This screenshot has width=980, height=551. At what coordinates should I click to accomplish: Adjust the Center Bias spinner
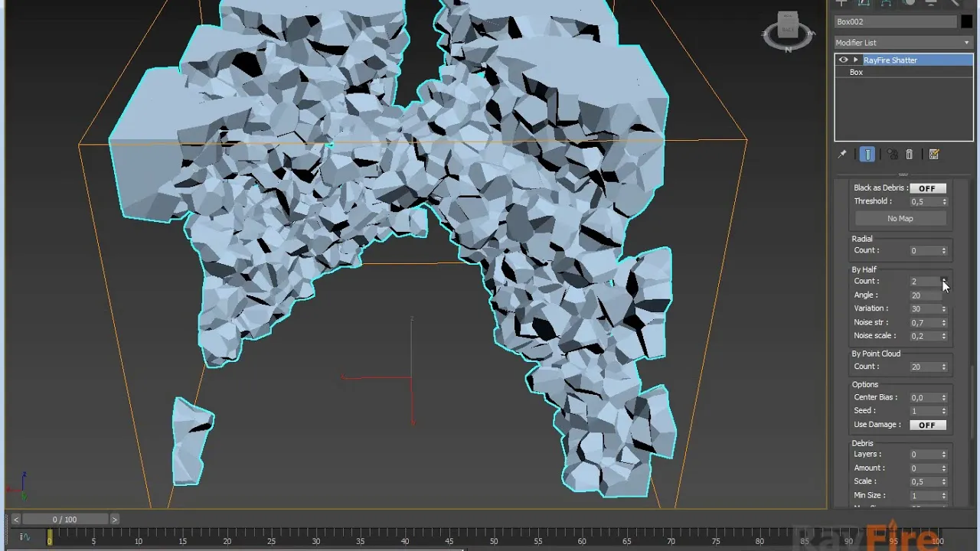point(944,398)
